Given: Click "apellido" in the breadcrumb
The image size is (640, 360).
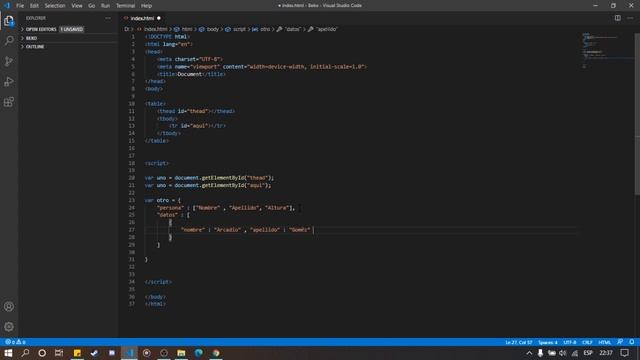Looking at the screenshot, I should click(x=326, y=29).
